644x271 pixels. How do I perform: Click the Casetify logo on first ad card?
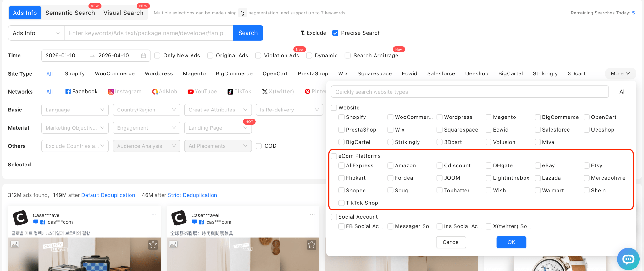click(x=20, y=218)
